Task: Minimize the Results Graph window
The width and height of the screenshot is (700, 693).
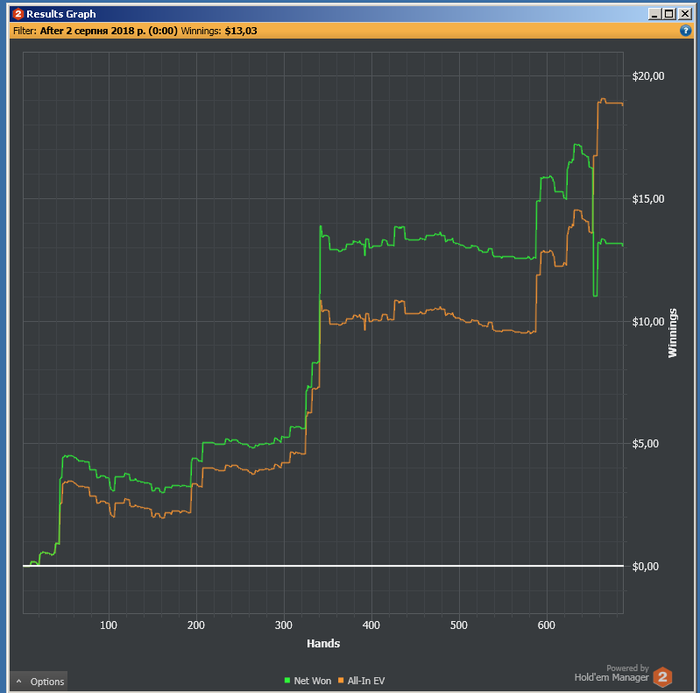Action: (654, 14)
